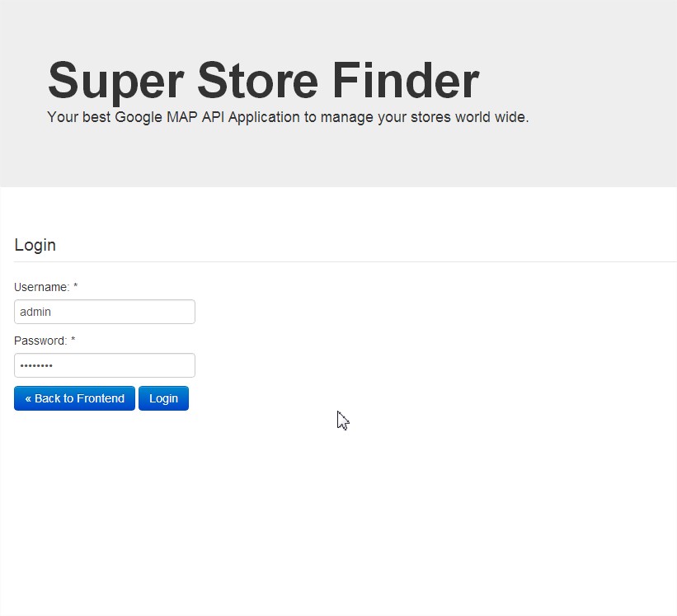Focus the Username input field
Viewport: 677px width, 616px height.
click(x=104, y=312)
